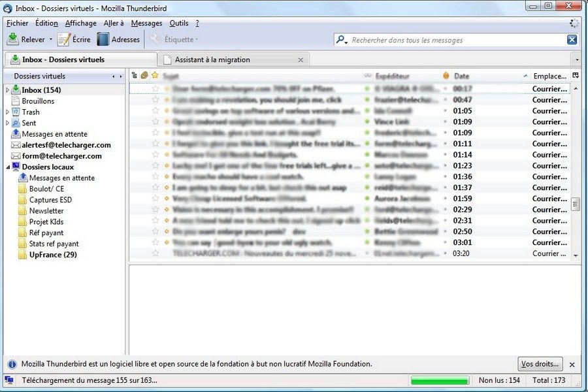This screenshot has width=588, height=392.
Task: Click the Relever get mail icon
Action: [x=12, y=40]
